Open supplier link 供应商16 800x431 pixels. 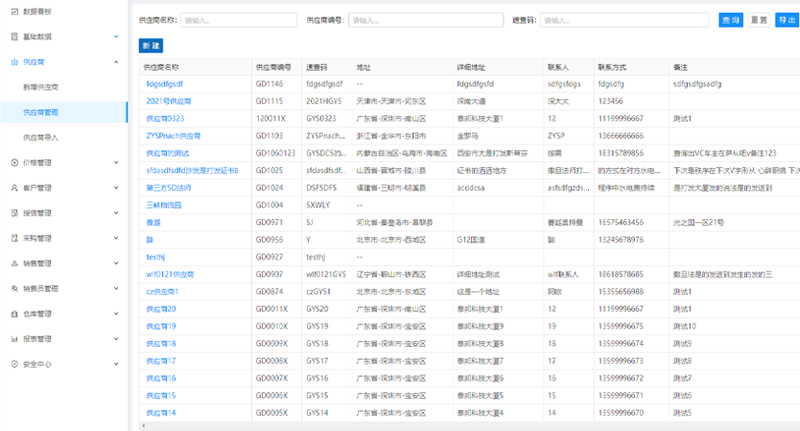161,378
